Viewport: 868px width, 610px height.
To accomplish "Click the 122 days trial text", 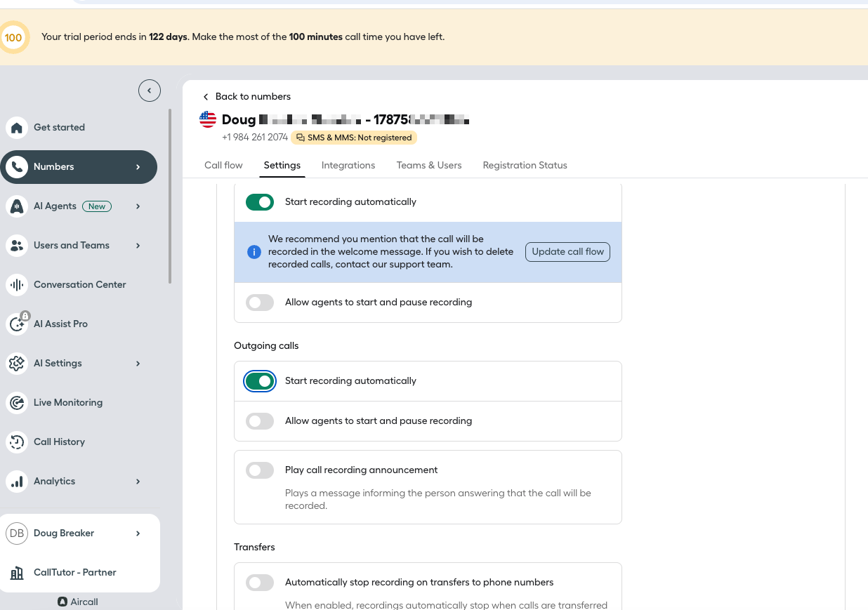I will click(x=168, y=37).
